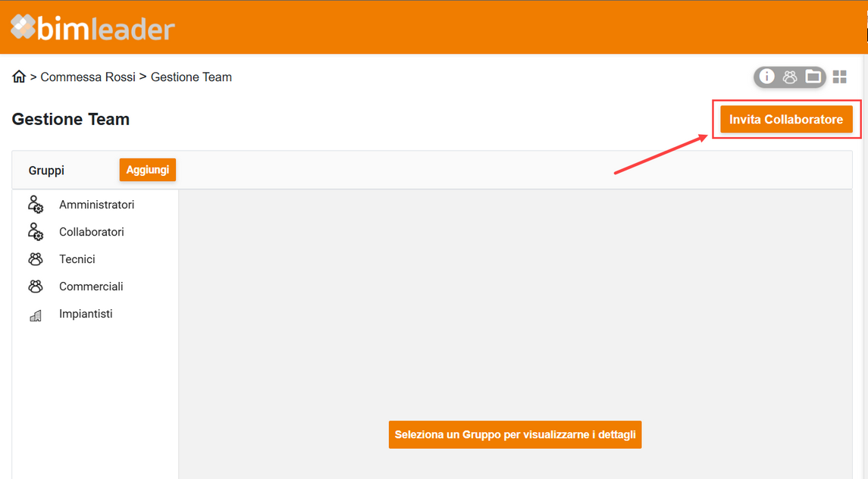This screenshot has width=868, height=479.
Task: Click the Gestione Team page title
Action: click(71, 119)
